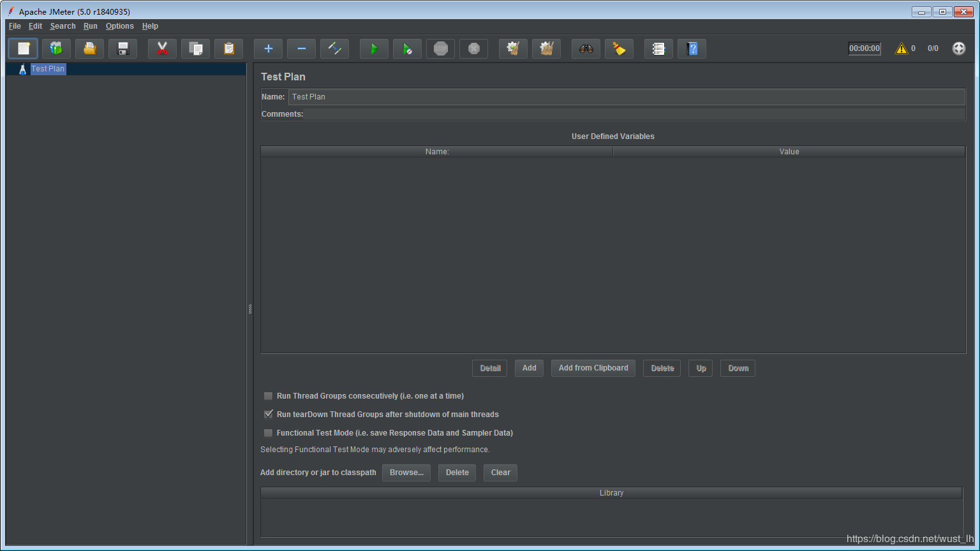Uncheck Run tearDown Thread Groups option
Viewport: 980px width, 551px height.
(269, 415)
